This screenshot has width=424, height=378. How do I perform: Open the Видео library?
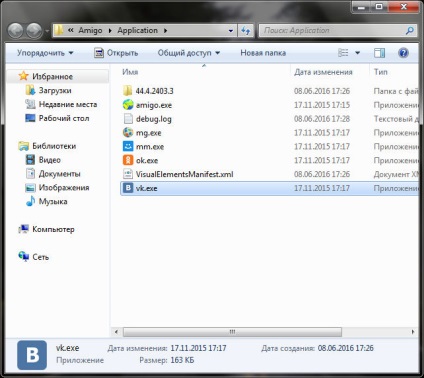[x=49, y=160]
